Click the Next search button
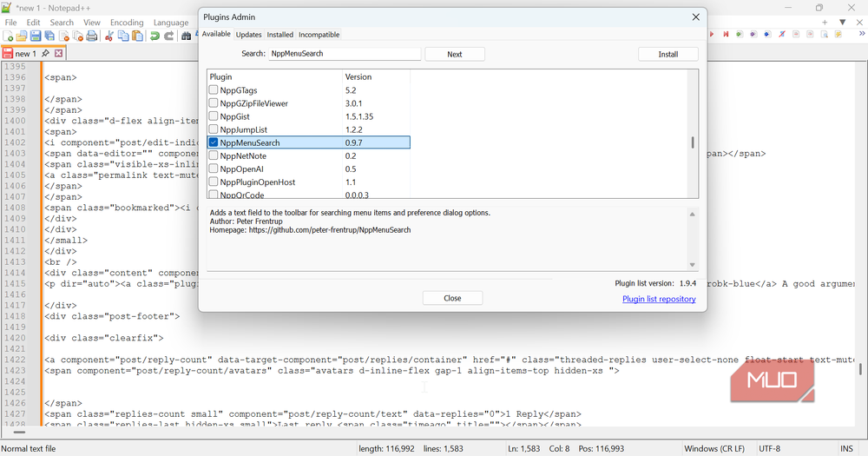Screen dimensions: 868x456 [455, 55]
